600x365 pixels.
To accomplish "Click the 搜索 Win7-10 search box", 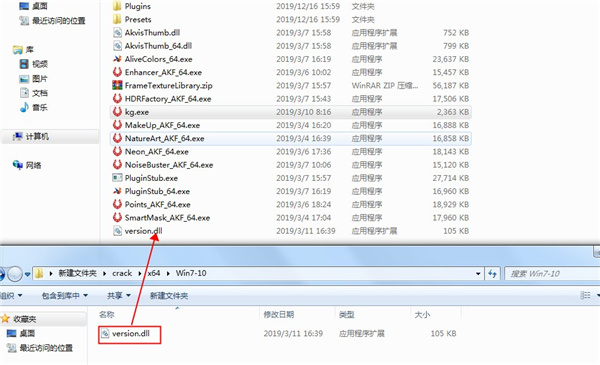I will pyautogui.click(x=552, y=274).
